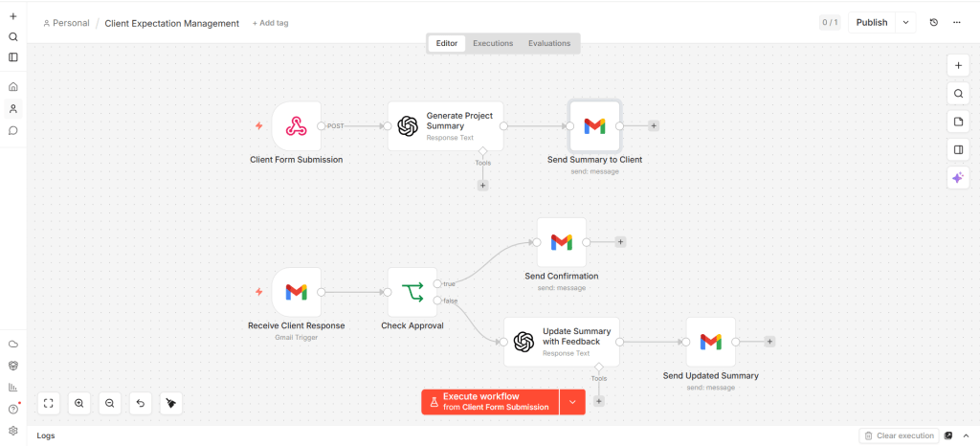The image size is (980, 446).
Task: Expand the Execute workflow dropdown arrow
Action: click(572, 402)
